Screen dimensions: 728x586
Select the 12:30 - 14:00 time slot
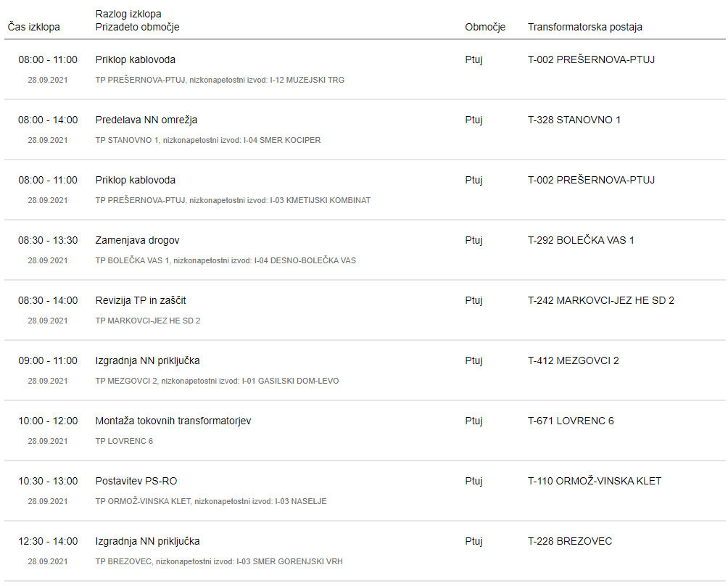coord(48,541)
